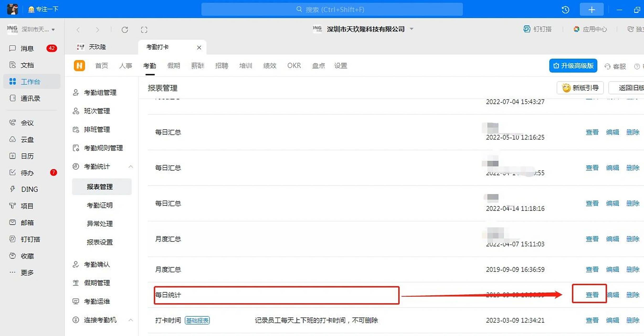This screenshot has height=336, width=644.
Task: Switch to the 薪酬 tab
Action: (197, 66)
